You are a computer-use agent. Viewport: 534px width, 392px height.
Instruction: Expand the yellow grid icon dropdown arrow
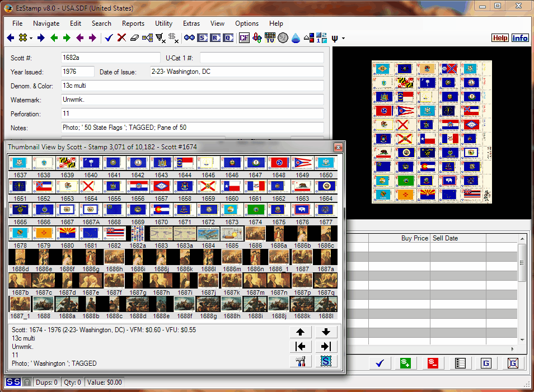[x=31, y=38]
